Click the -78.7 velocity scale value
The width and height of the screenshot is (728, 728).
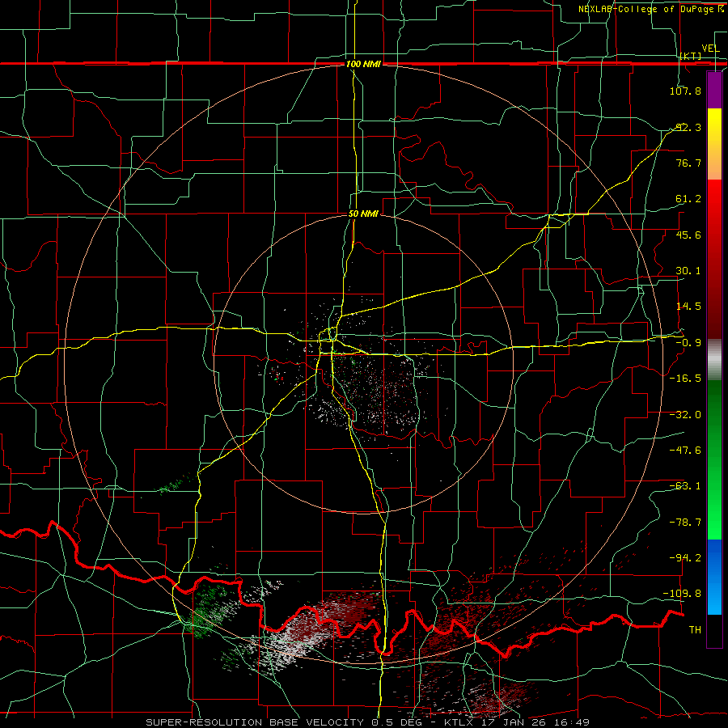(685, 523)
